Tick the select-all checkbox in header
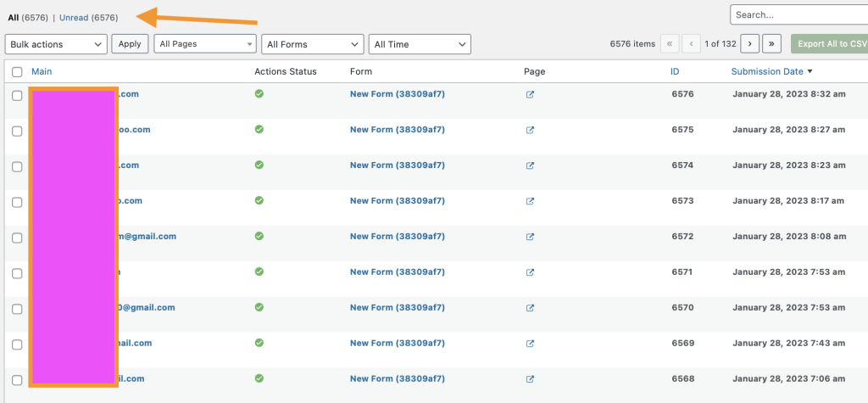The height and width of the screenshot is (403, 868). 17,72
